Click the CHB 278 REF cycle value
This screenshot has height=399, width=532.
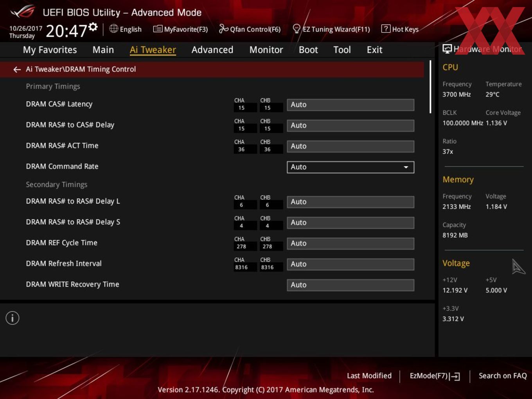coord(271,246)
